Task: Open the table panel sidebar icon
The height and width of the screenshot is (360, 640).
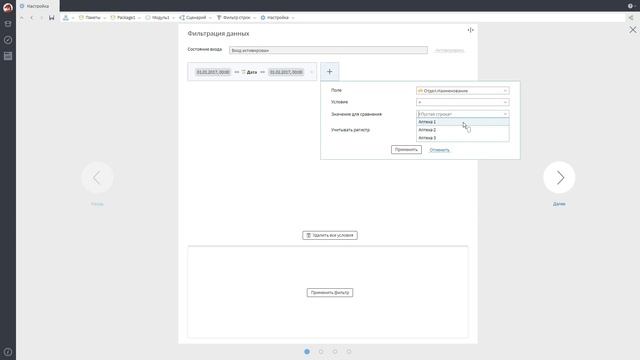Action: coord(8,56)
